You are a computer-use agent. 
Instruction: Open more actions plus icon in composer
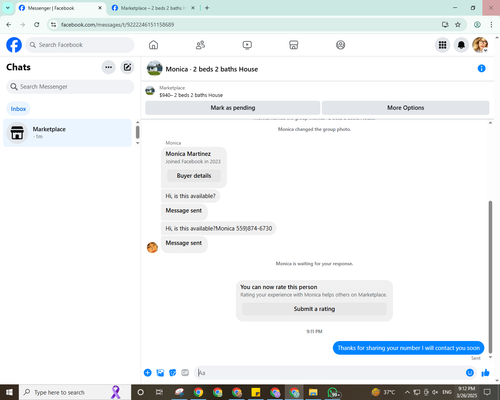pos(148,373)
